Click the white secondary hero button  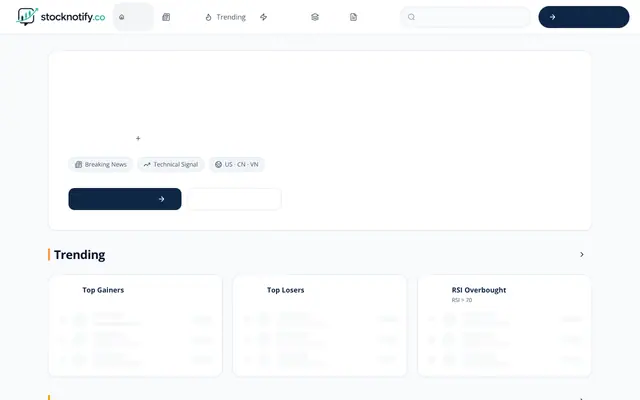coord(234,199)
